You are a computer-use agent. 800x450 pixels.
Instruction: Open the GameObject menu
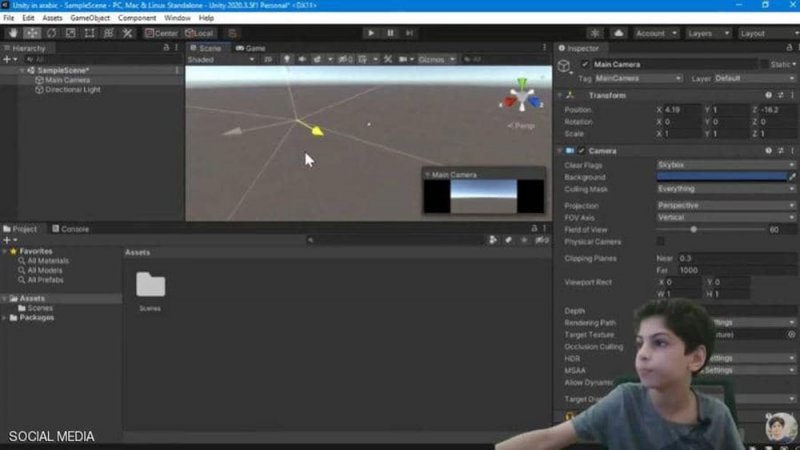pyautogui.click(x=90, y=18)
